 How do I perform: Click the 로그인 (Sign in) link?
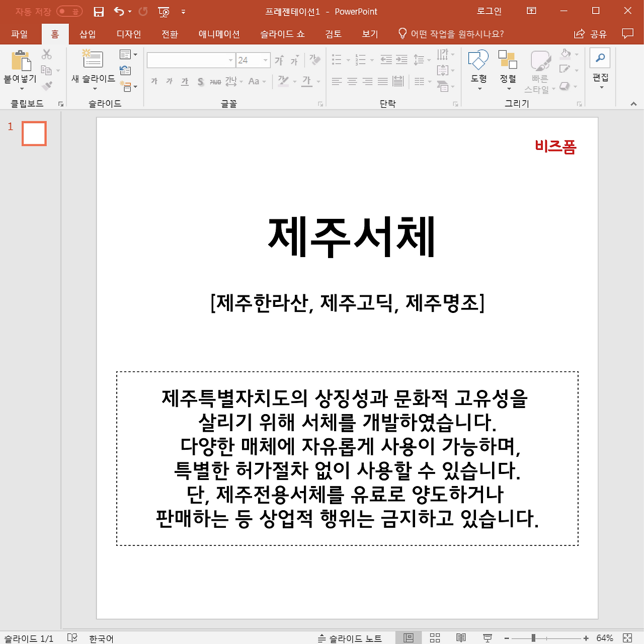pos(489,11)
